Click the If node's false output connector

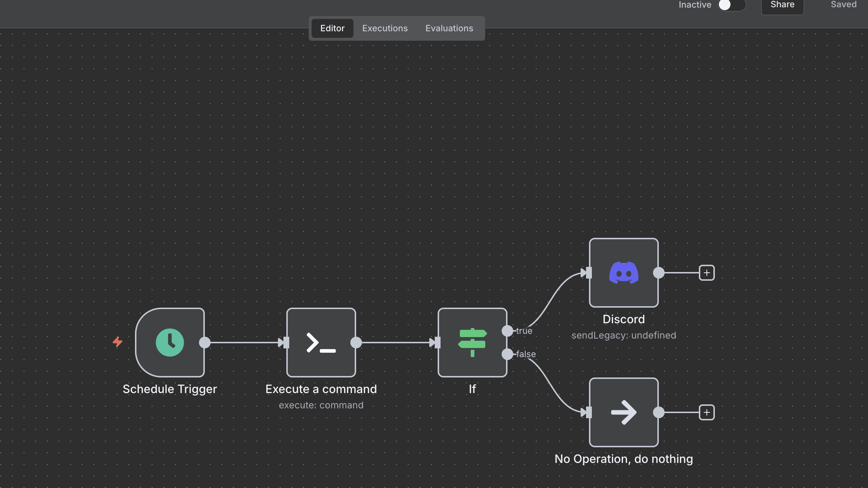point(507,354)
